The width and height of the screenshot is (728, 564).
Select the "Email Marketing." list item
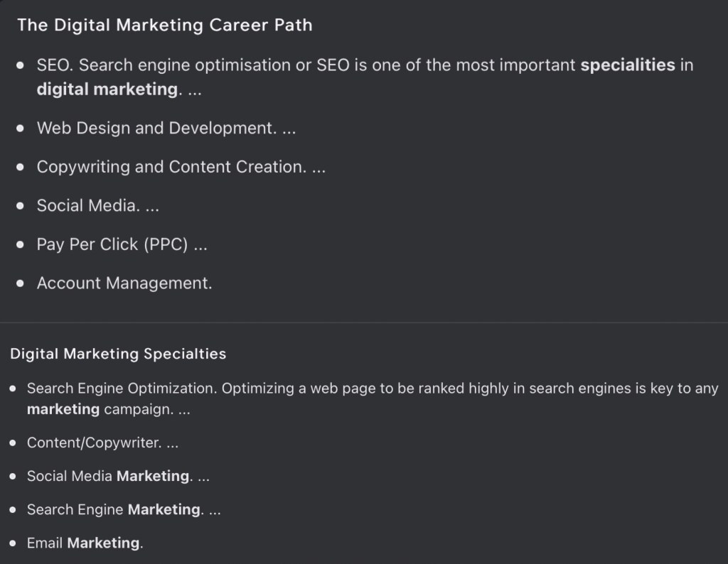pos(85,543)
